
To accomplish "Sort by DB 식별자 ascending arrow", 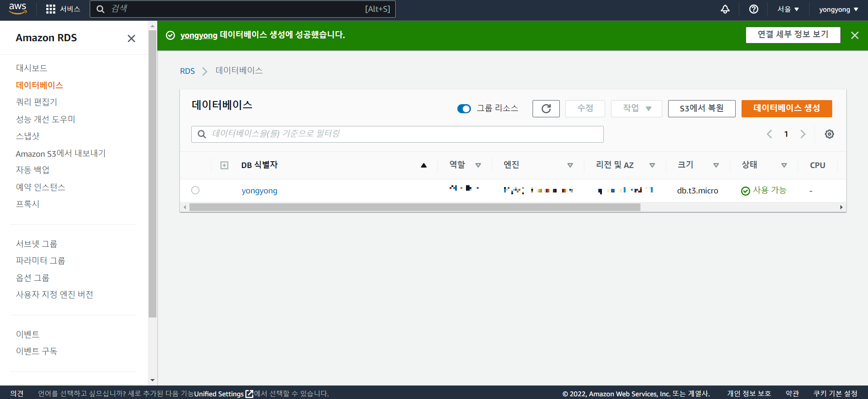I will (424, 165).
